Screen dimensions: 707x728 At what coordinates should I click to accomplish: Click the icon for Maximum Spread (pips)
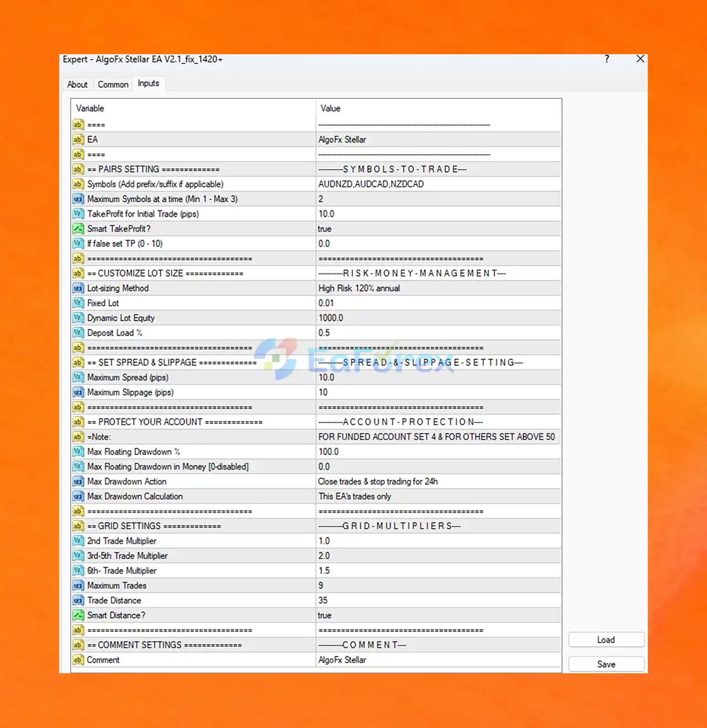(78, 378)
